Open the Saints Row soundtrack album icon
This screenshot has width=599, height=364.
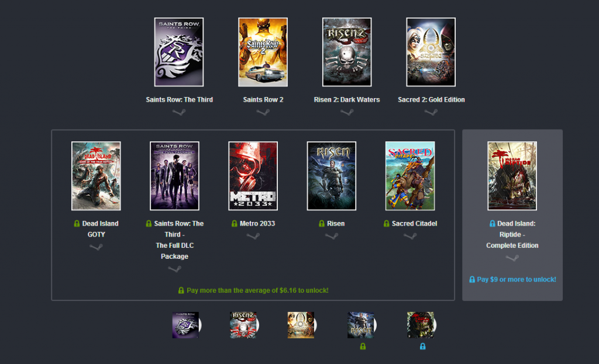[185, 325]
